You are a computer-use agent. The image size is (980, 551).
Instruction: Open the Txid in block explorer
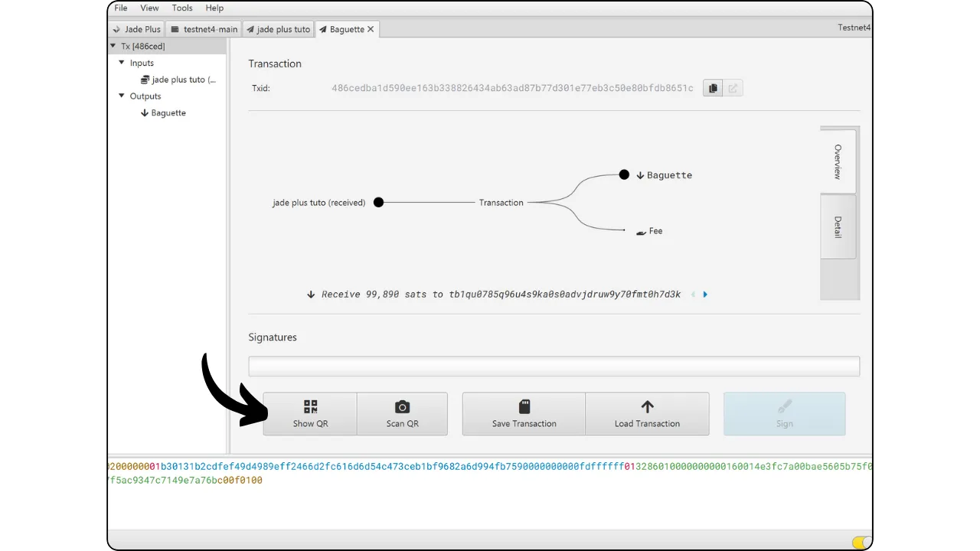pyautogui.click(x=733, y=88)
